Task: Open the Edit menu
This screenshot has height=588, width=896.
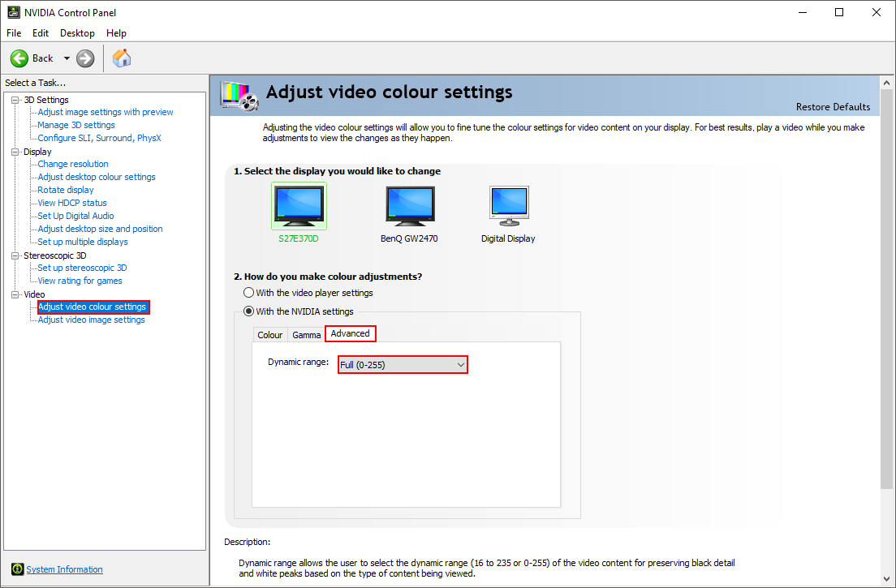Action: coord(41,33)
